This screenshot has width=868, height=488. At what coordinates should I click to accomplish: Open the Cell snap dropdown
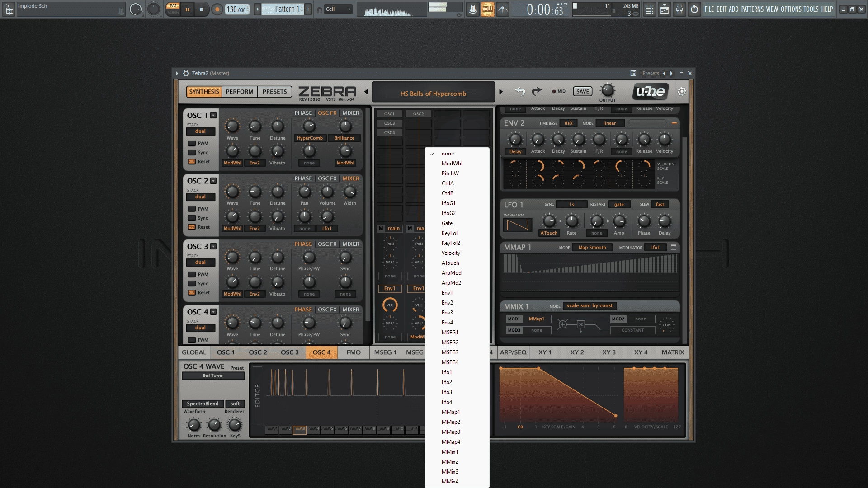[x=338, y=9]
